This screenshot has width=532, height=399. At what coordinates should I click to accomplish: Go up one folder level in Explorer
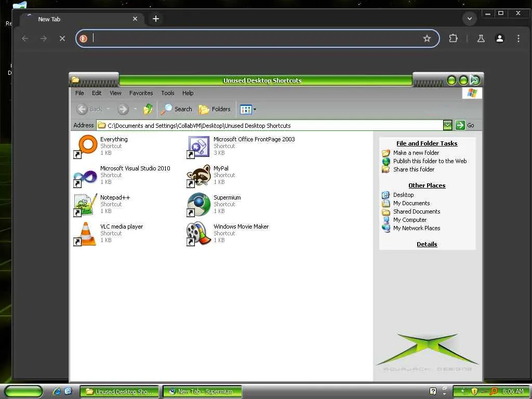(x=148, y=109)
